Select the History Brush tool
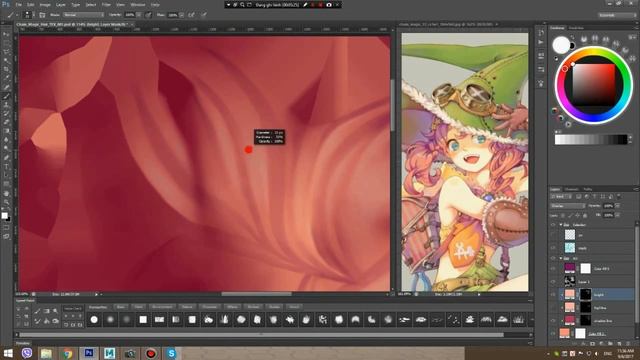The width and height of the screenshot is (640, 360). pos(6,113)
